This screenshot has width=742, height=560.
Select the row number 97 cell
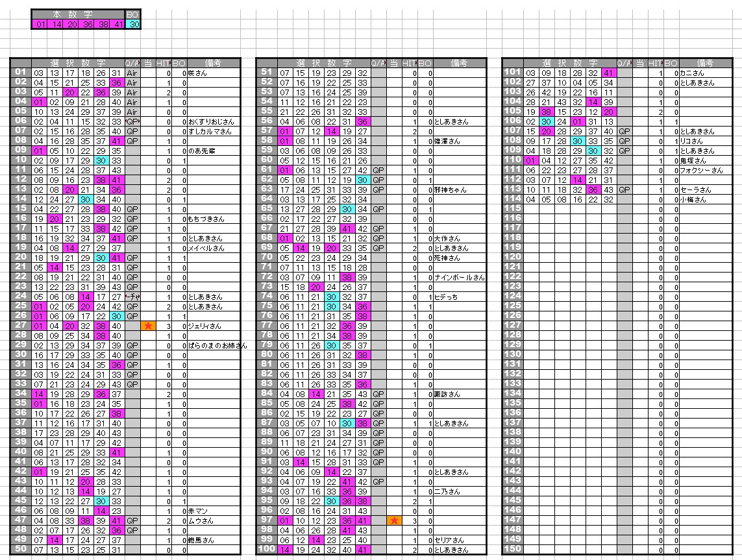click(x=267, y=520)
